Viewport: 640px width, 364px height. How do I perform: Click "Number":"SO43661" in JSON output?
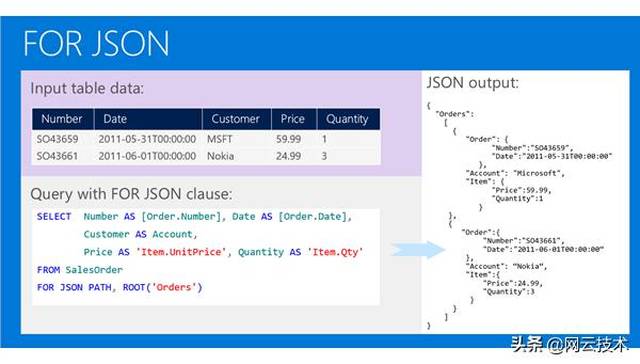tap(524, 241)
